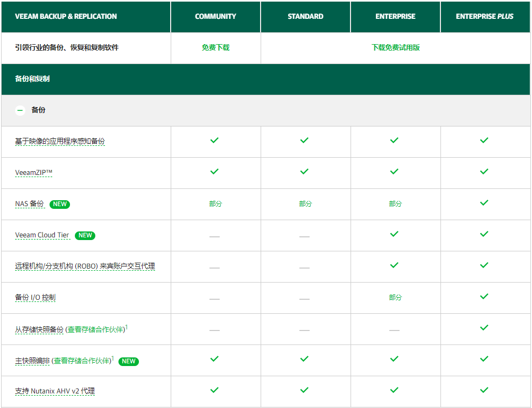Click NEW badge next to NAS 备份
The height and width of the screenshot is (408, 532).
60,204
